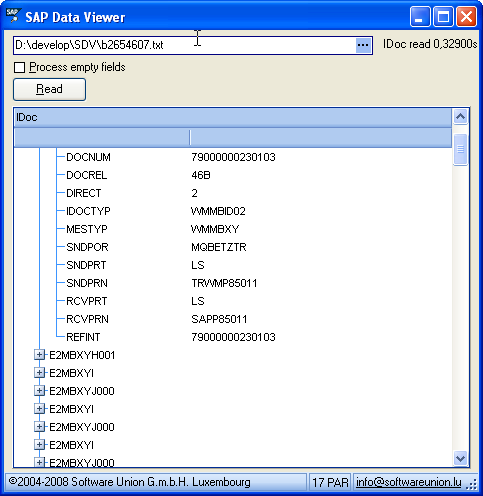The height and width of the screenshot is (496, 483).
Task: Click the value 46B
Action: (201, 175)
